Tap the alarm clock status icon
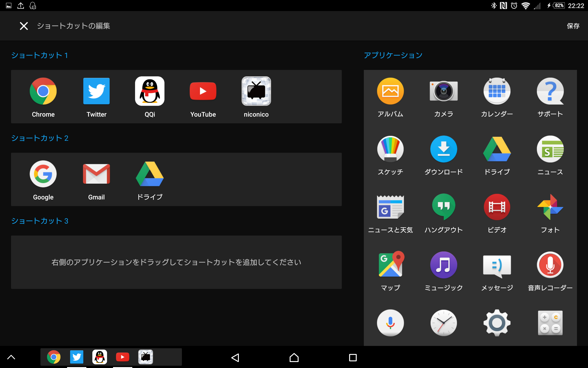The width and height of the screenshot is (588, 368). tap(514, 6)
